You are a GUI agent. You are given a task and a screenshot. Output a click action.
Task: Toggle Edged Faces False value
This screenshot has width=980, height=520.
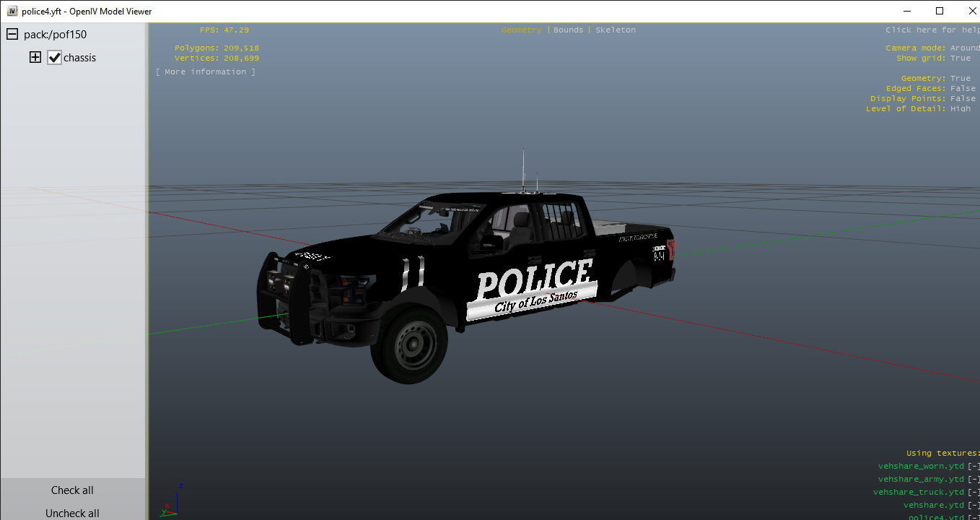click(x=963, y=89)
